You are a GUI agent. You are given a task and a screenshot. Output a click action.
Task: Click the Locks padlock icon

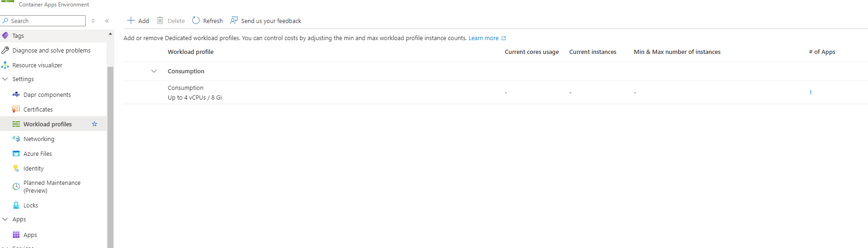click(x=16, y=205)
